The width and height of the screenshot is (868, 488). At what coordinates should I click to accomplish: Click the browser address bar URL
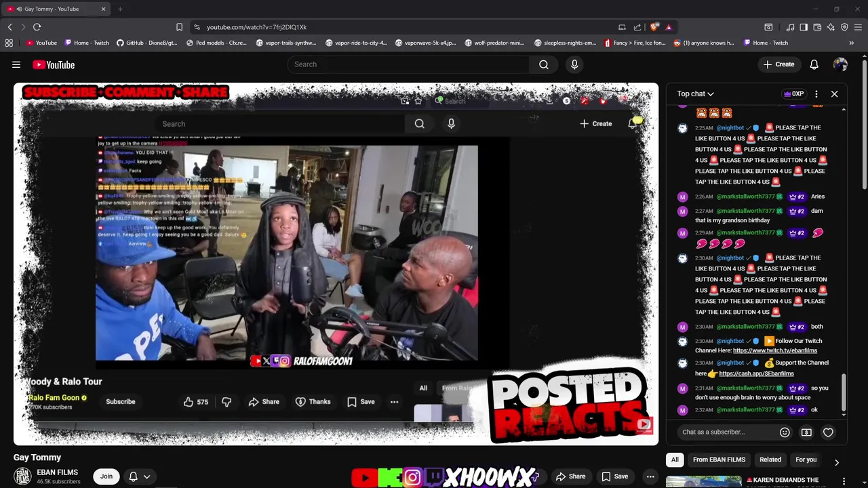256,27
